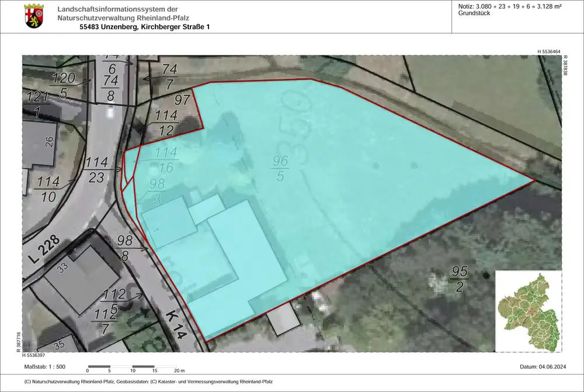Viewport: 584px width, 392px height.
Task: Open the Rheinland-Pfalz overview map thumbnail
Action: click(x=528, y=311)
